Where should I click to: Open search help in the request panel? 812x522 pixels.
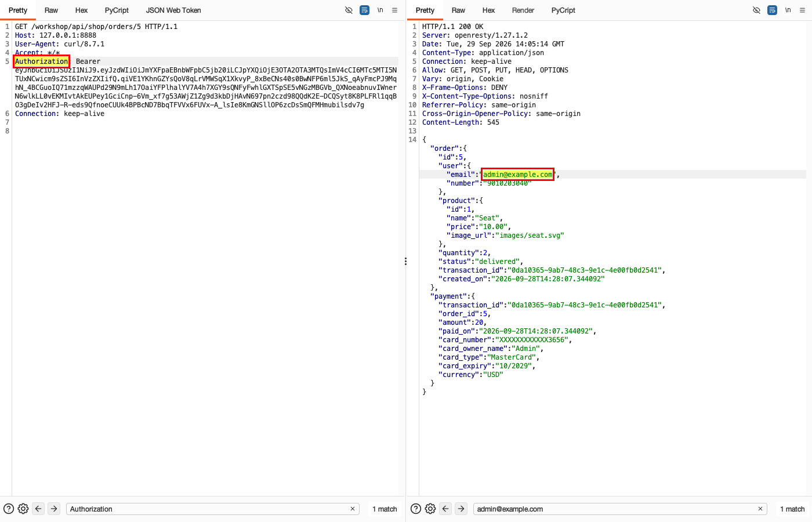9,509
